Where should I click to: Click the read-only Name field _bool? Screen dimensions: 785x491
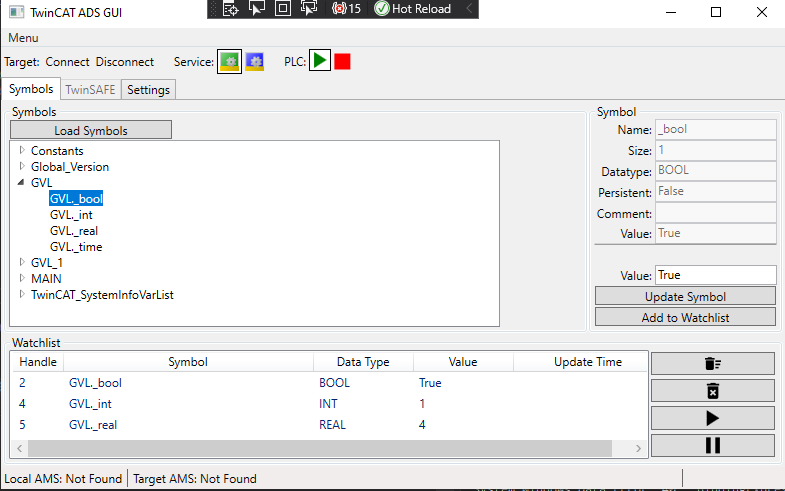[716, 129]
